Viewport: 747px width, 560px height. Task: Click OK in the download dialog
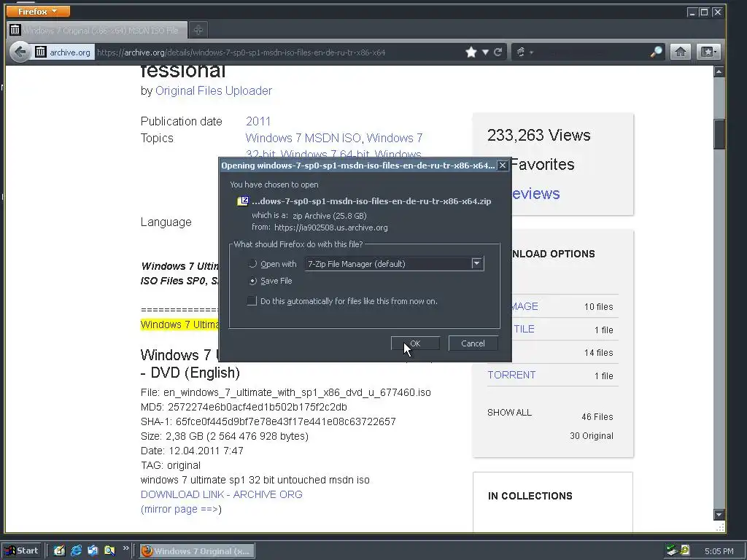tap(415, 343)
